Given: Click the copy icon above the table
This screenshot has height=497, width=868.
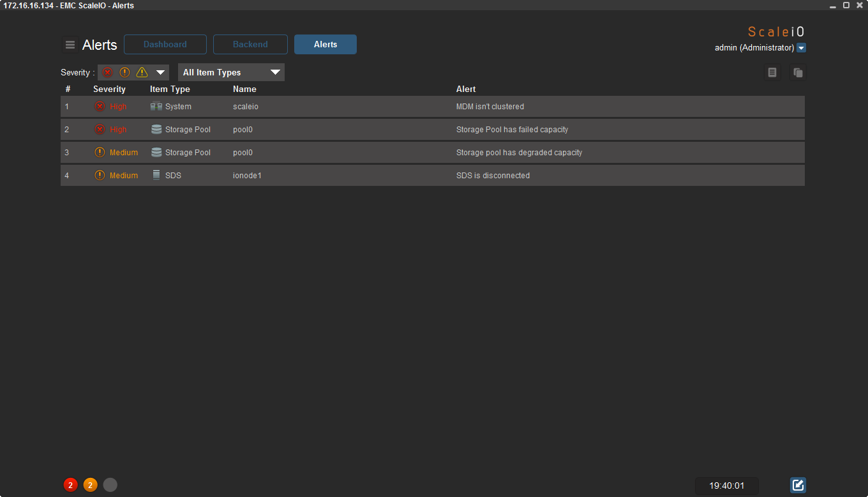Looking at the screenshot, I should point(798,73).
